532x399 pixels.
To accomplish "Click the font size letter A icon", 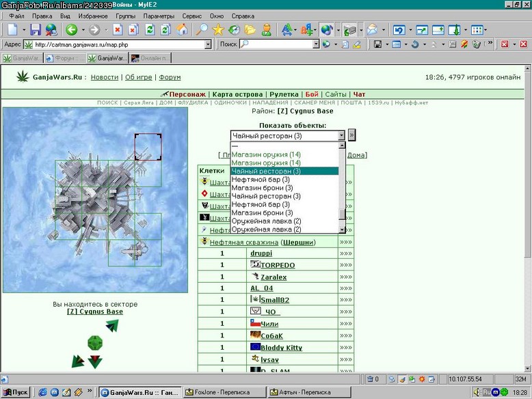I will click(x=287, y=30).
